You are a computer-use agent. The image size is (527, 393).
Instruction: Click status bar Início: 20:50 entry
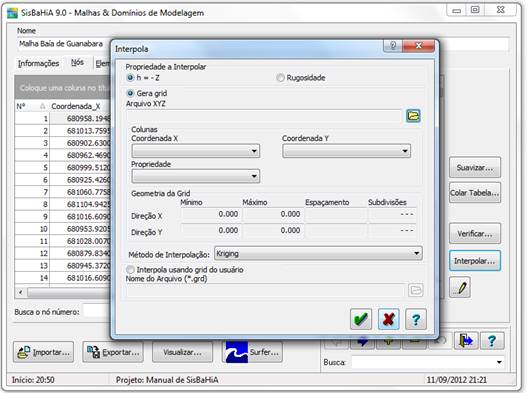33,380
